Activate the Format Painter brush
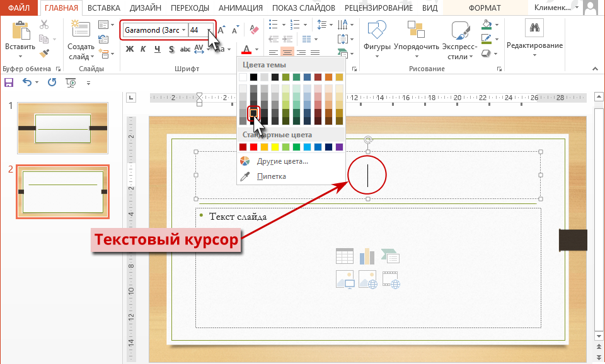605x364 pixels. tap(44, 53)
